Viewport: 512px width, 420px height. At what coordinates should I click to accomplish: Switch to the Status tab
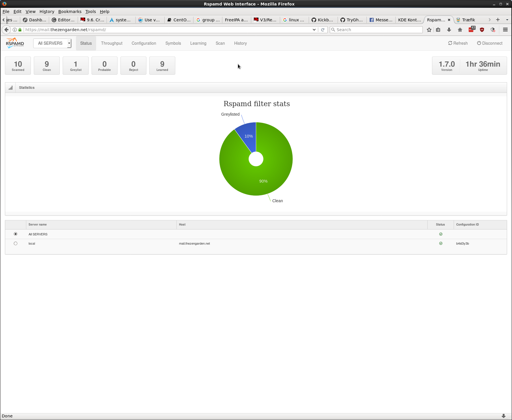[x=86, y=43]
